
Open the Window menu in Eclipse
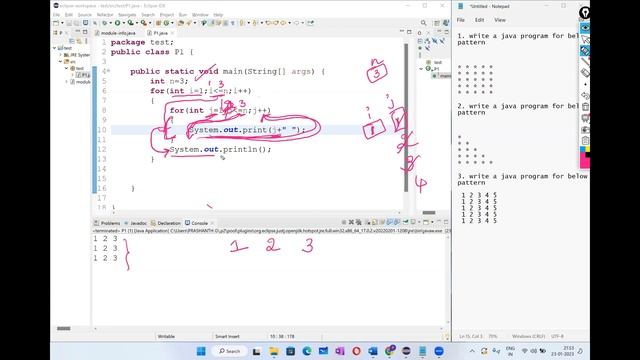200,15
